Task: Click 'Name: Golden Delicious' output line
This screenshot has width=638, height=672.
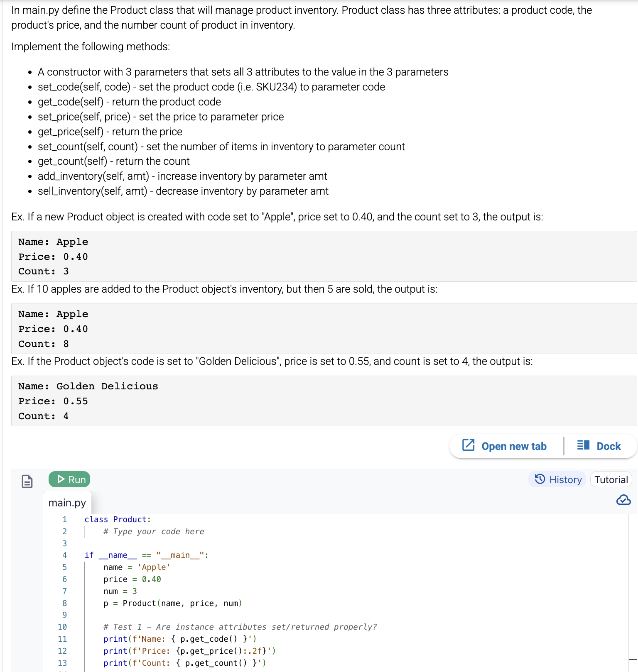Action: pos(88,386)
